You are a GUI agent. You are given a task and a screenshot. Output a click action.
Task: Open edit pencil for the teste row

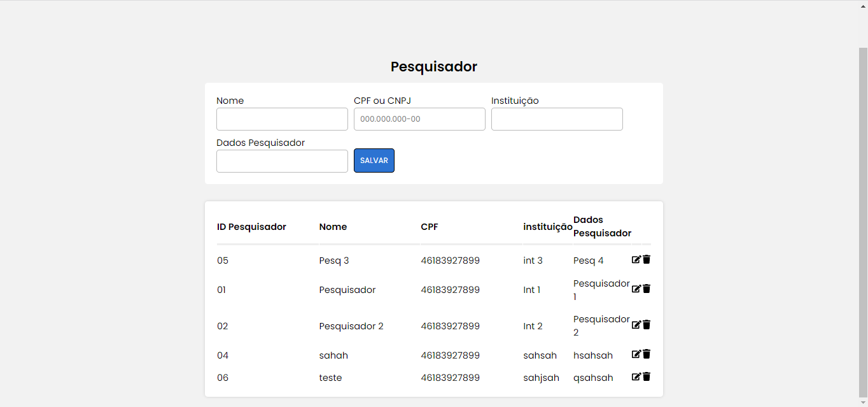point(636,376)
